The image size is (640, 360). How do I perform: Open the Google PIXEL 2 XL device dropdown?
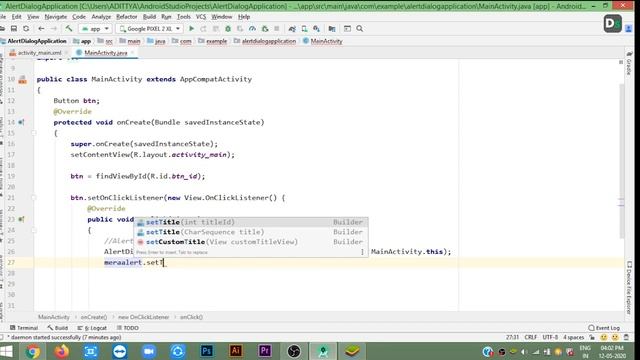(149, 29)
